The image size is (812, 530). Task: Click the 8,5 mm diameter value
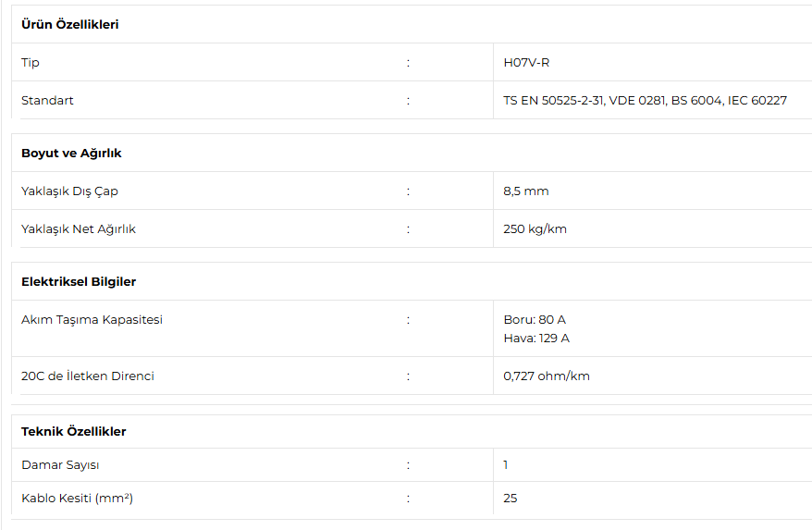click(x=525, y=191)
